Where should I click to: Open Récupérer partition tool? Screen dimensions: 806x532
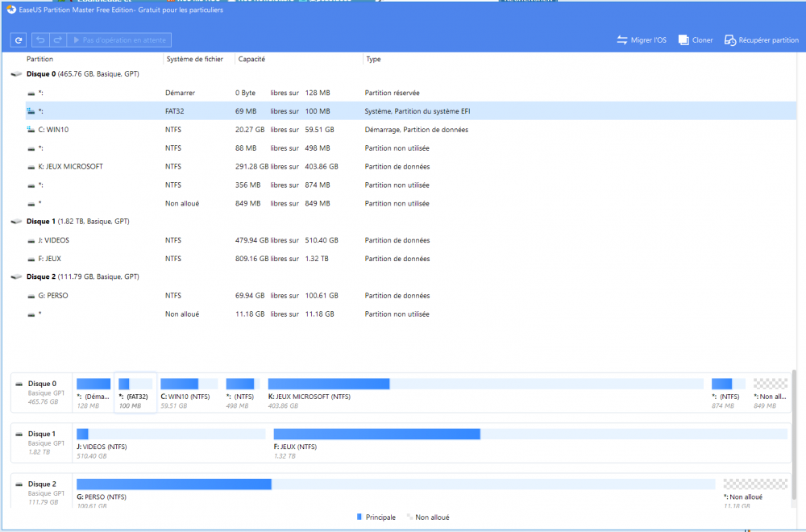762,39
